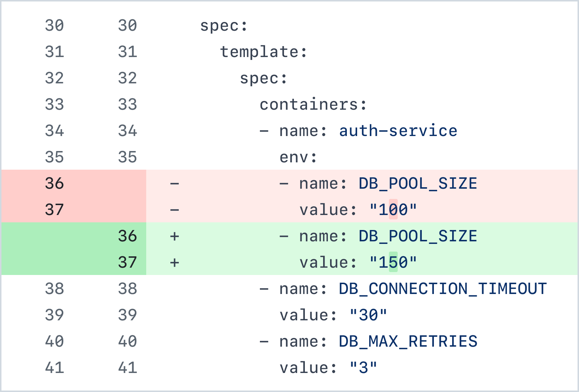Select new line number 37 in green gutter
This screenshot has width=579, height=392.
tap(127, 263)
